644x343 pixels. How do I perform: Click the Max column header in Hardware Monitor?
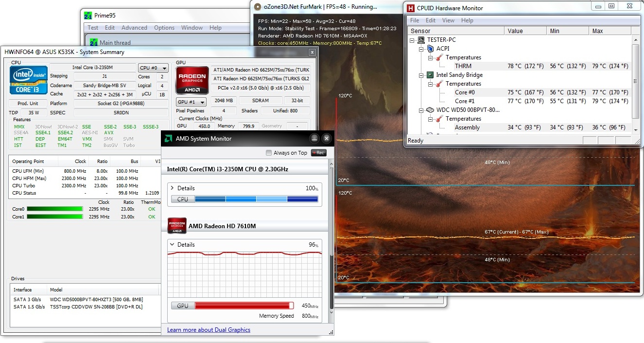(x=610, y=31)
